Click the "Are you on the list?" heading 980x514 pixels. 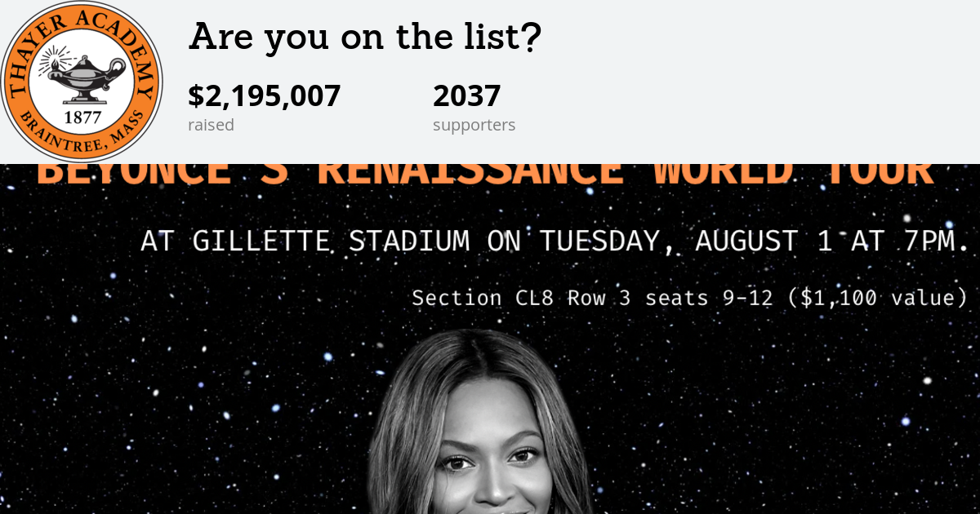[365, 37]
